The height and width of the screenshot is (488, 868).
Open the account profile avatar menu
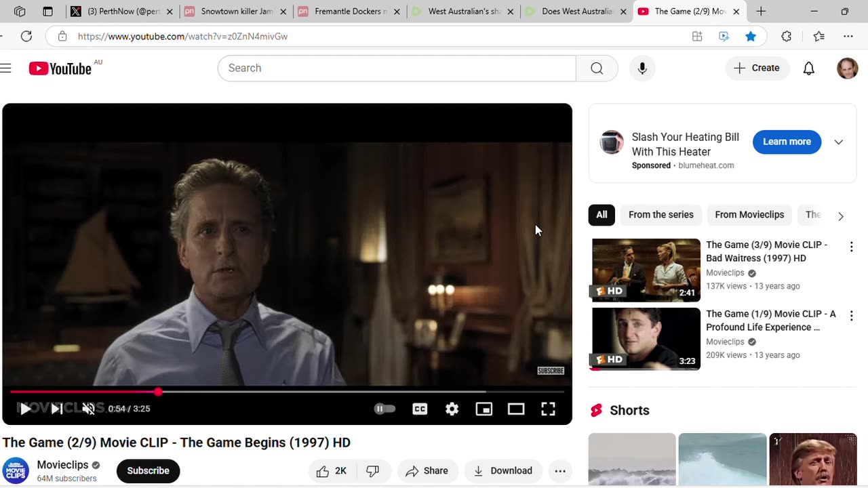848,68
